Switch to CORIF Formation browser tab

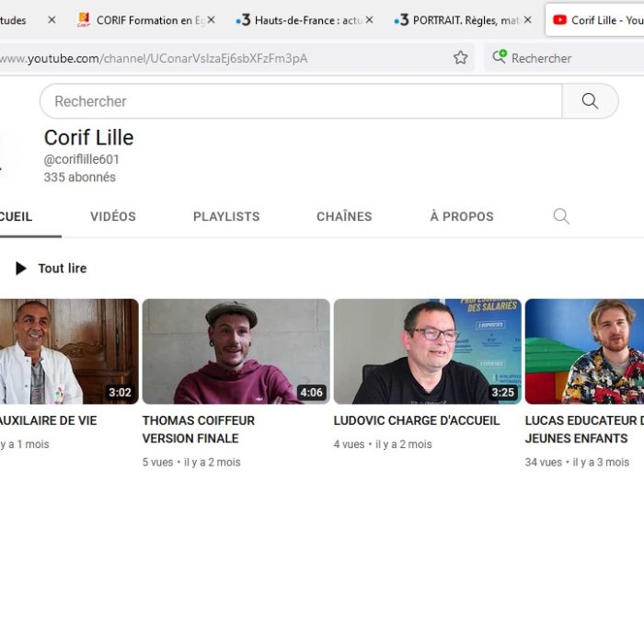coord(145,20)
